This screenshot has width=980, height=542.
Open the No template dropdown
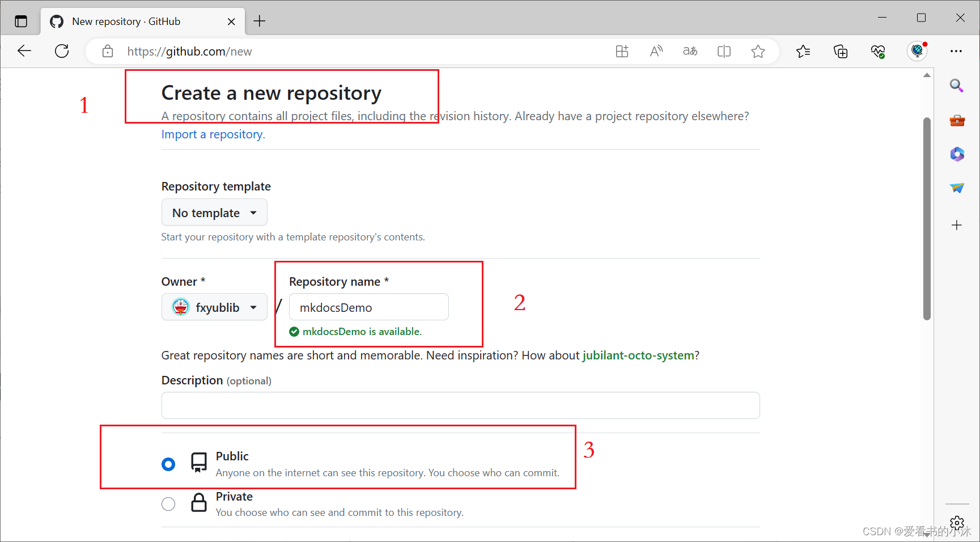[214, 213]
